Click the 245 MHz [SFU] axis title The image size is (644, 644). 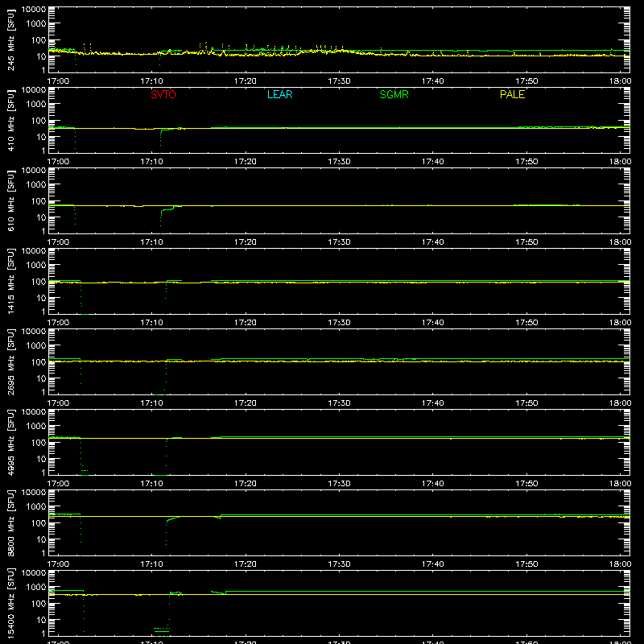tap(10, 39)
